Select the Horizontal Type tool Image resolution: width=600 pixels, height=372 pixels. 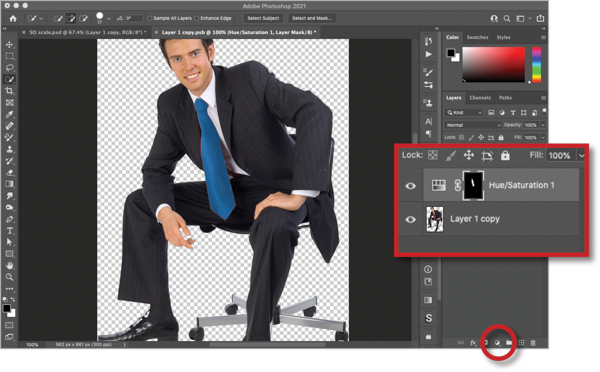coord(9,231)
